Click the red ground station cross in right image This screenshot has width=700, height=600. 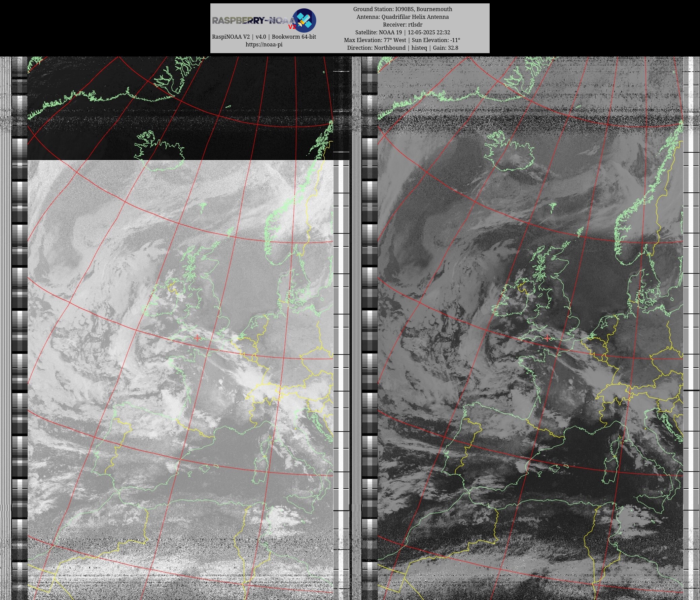547,338
